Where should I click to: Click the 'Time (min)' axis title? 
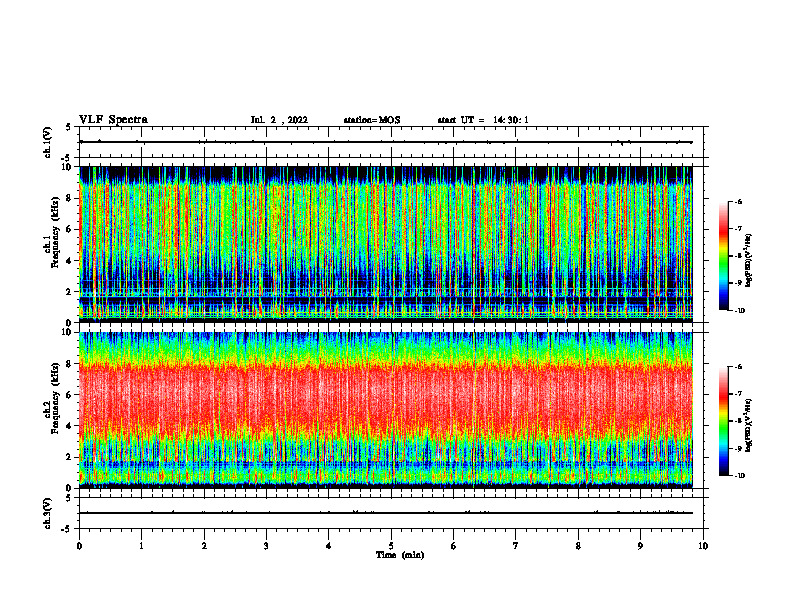400,555
